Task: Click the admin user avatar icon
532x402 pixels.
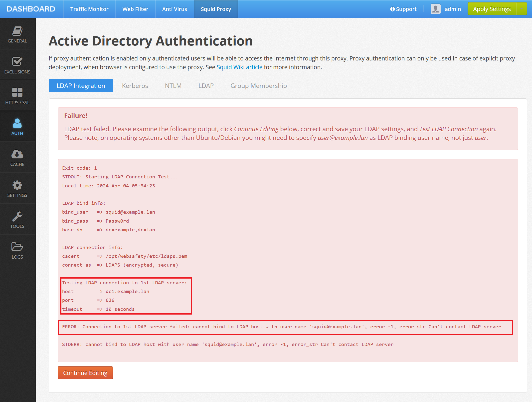Action: 435,9
